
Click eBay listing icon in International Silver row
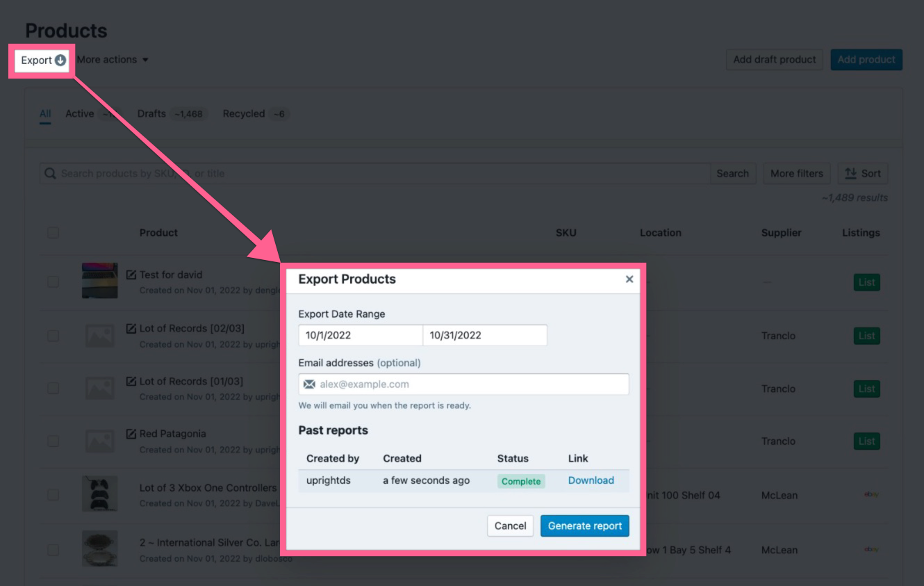pos(871,549)
